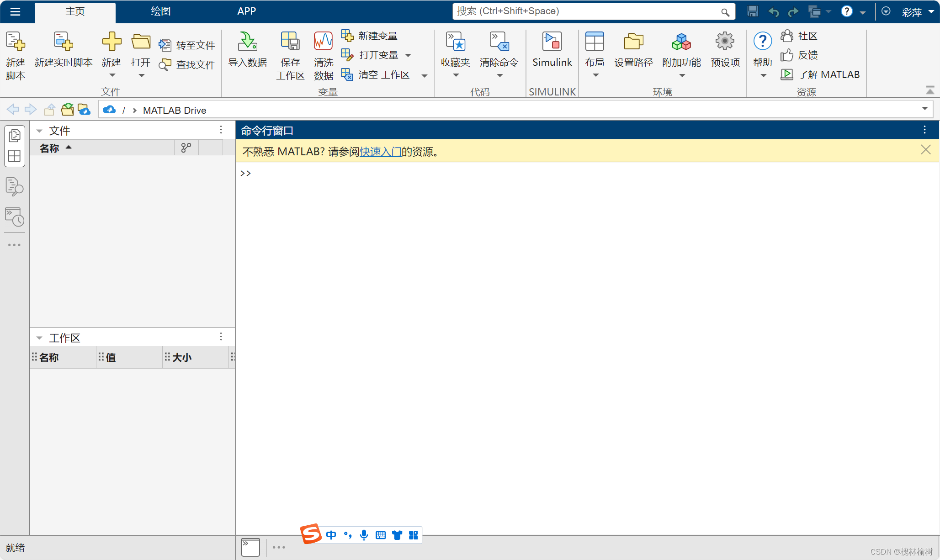Click the up one folder icon

(49, 110)
